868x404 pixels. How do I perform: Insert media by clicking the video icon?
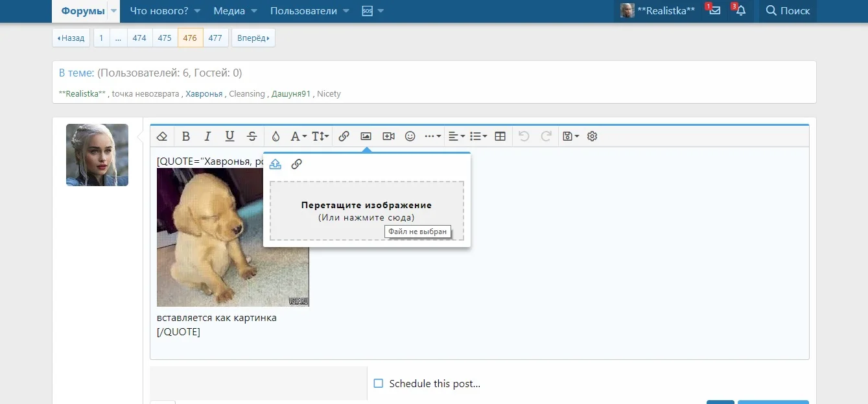pos(388,136)
